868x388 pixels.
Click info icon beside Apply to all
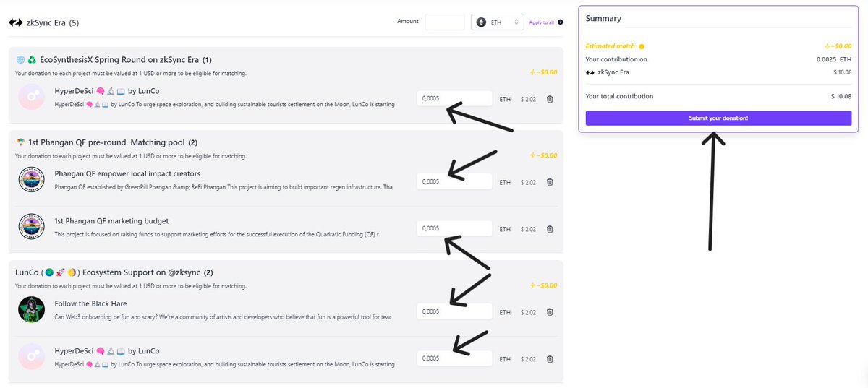tap(561, 22)
